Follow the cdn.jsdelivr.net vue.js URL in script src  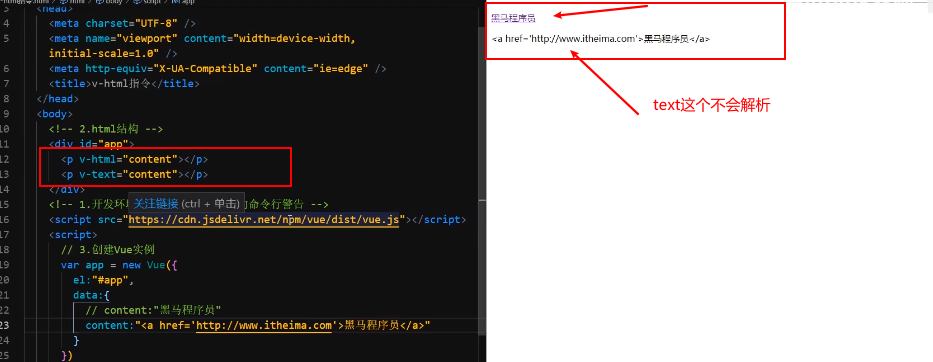tap(264, 220)
